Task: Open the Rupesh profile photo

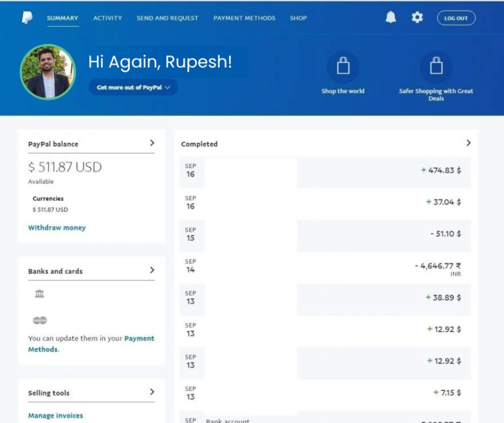Action: [x=48, y=72]
